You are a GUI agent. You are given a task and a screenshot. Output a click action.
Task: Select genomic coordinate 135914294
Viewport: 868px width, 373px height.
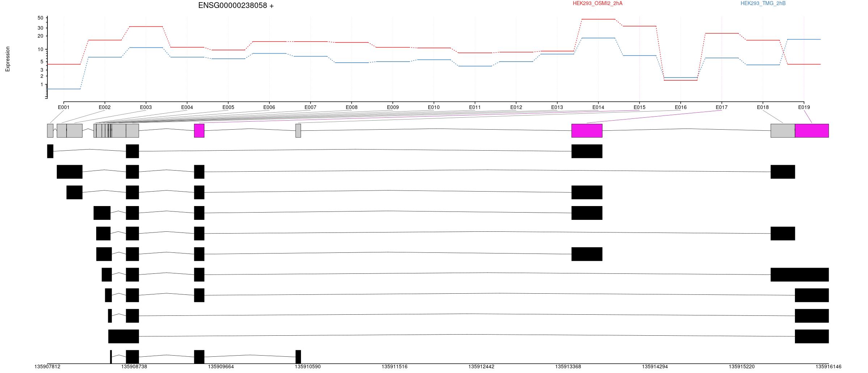pyautogui.click(x=655, y=366)
